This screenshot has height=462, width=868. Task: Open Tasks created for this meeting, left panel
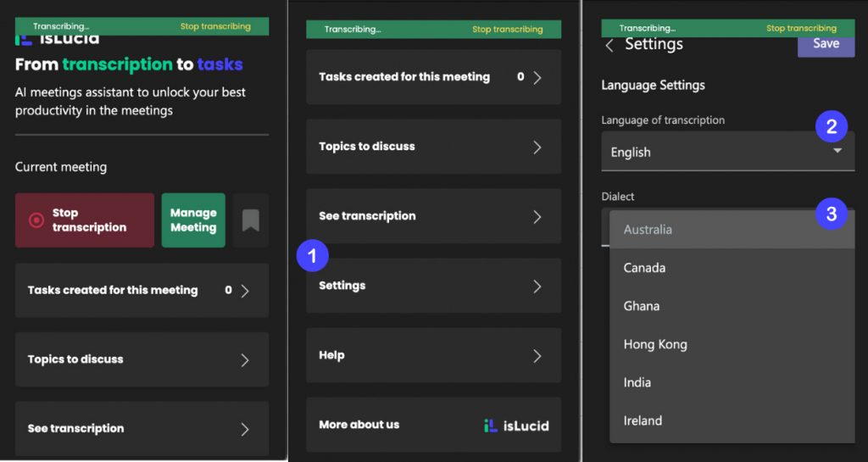142,290
